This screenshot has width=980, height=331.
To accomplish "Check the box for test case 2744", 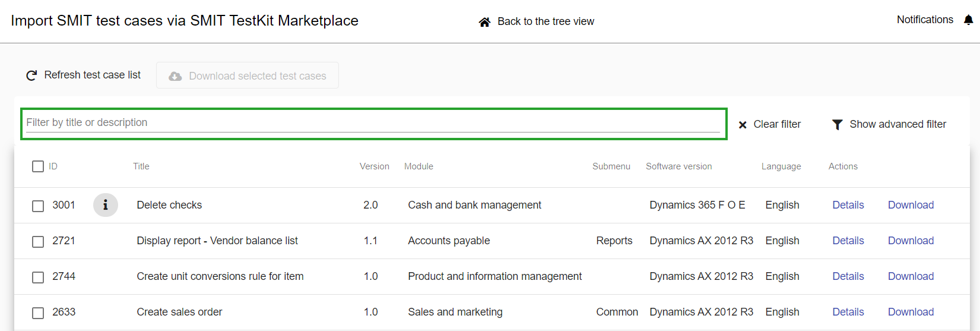I will (38, 277).
